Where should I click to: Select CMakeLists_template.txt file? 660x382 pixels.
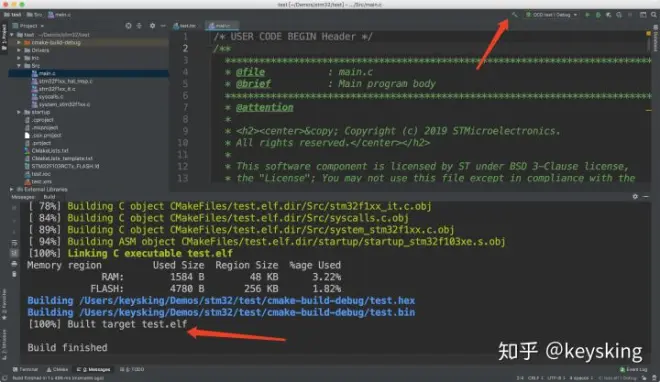tap(59, 159)
